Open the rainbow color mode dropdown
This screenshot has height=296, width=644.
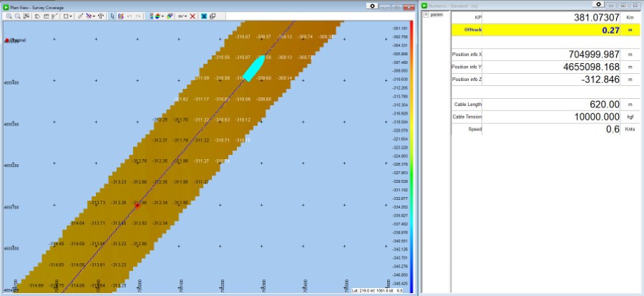tap(162, 16)
